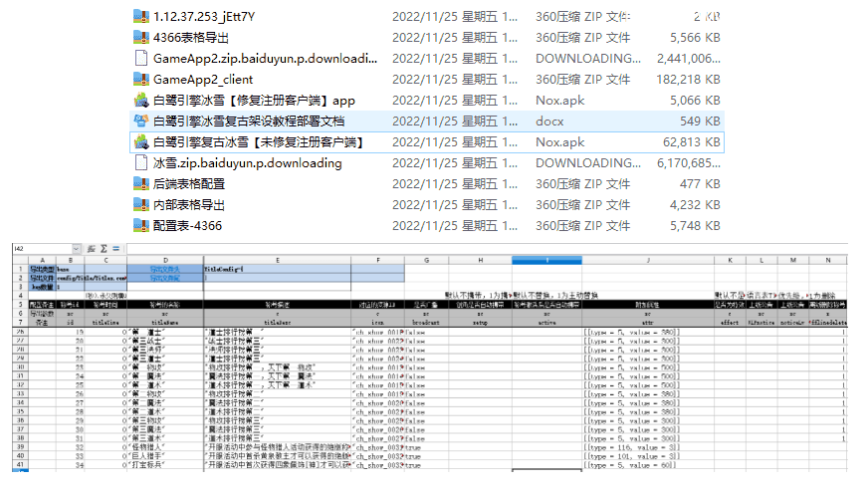This screenshot has width=868, height=487.
Task: Click the Name Box showing I42
Action: coord(35,248)
